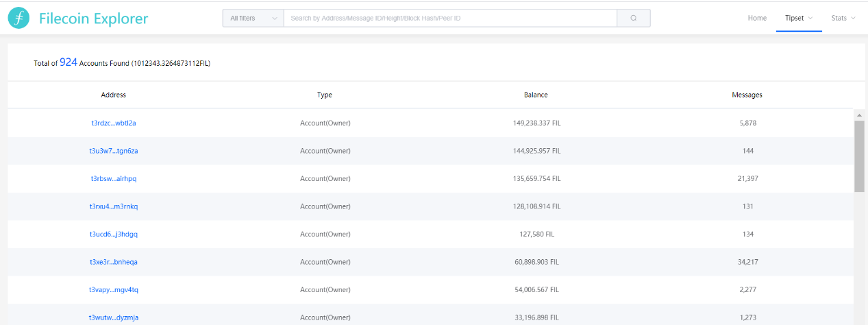Open address t3xe3r...bnheqa
The width and height of the screenshot is (868, 325).
[114, 262]
